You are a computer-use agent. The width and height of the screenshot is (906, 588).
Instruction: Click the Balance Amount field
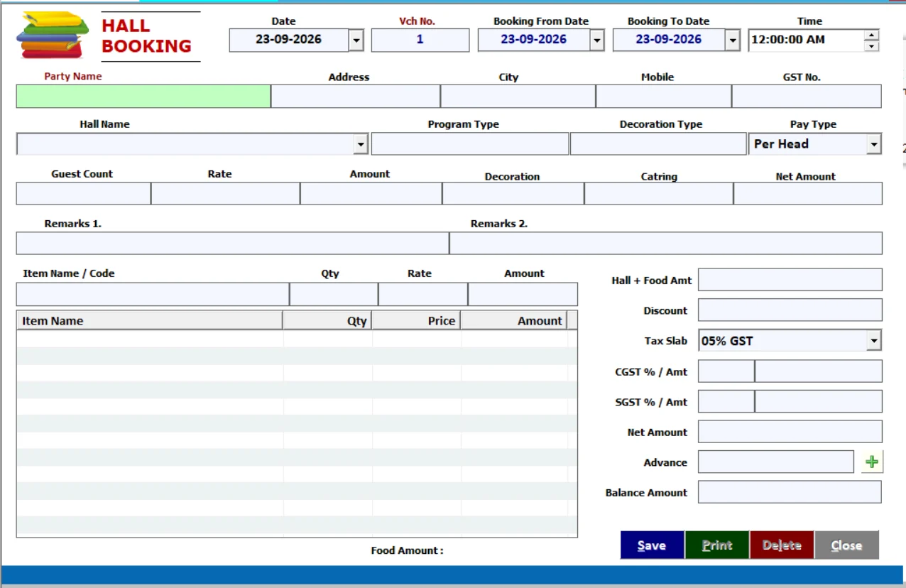pos(790,492)
